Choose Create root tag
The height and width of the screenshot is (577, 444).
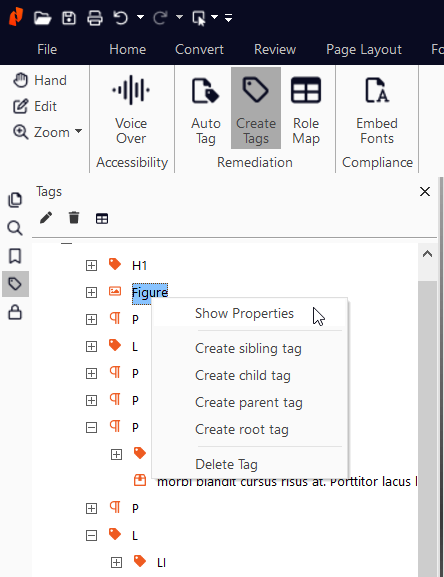[242, 429]
